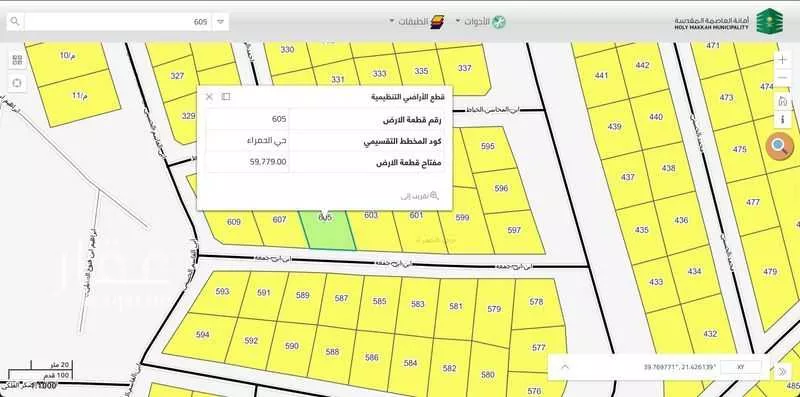Select the XY coordinate format button

(740, 367)
